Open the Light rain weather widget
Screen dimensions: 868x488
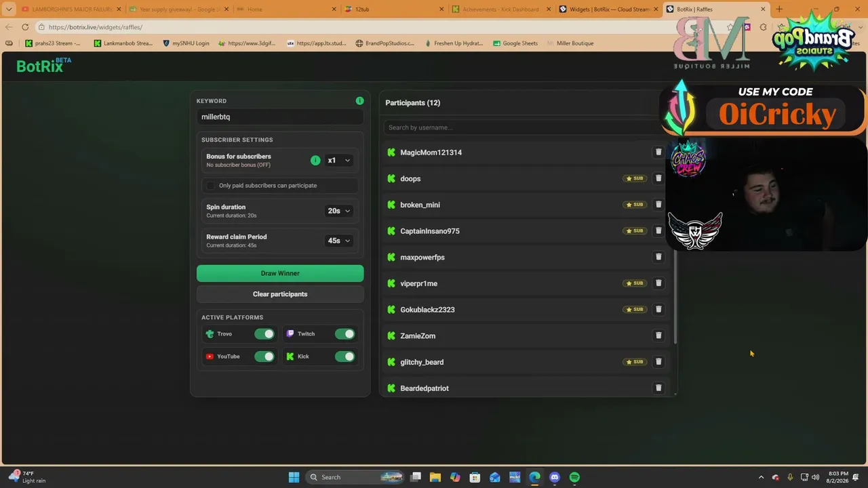pyautogui.click(x=27, y=477)
